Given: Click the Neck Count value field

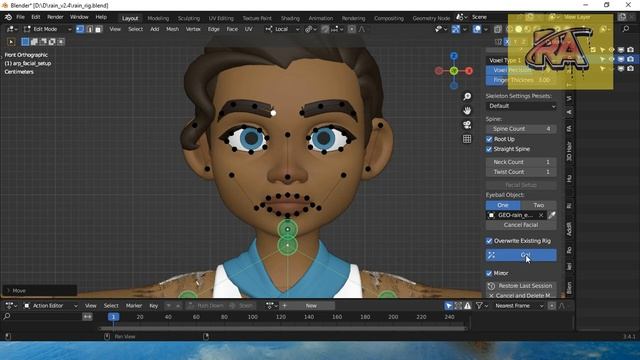Looking at the screenshot, I should coord(521,162).
